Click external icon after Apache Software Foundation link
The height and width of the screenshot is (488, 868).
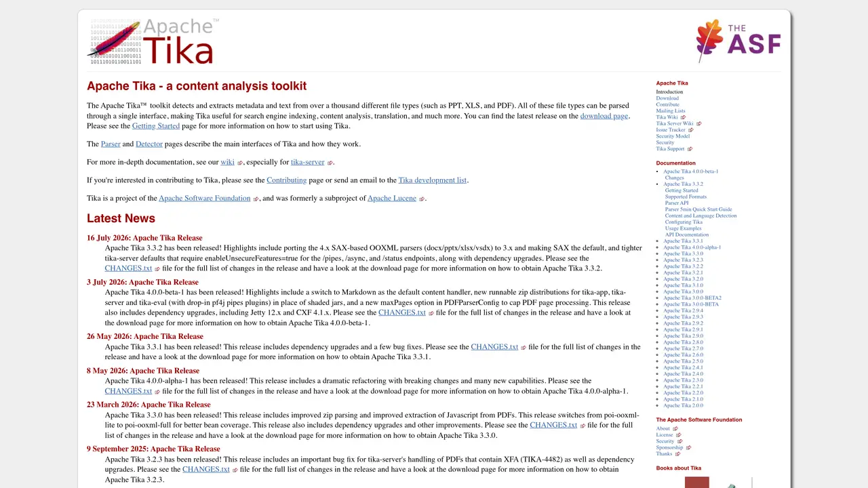[256, 199]
